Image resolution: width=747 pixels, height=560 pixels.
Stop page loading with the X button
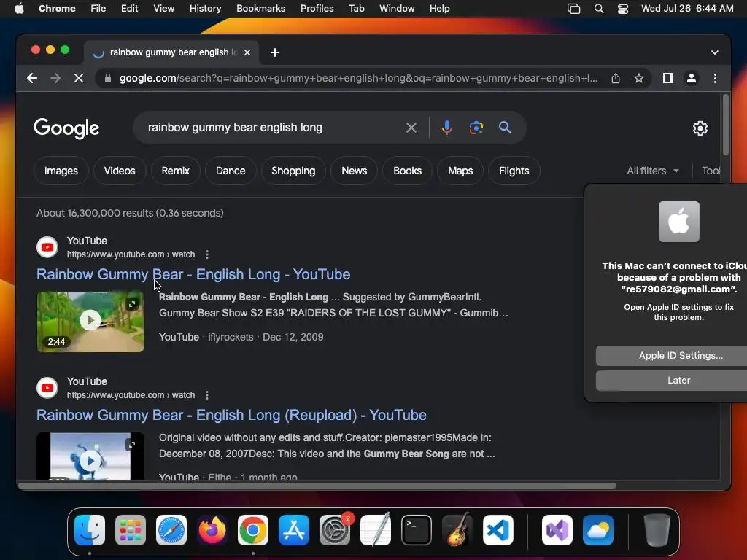click(79, 78)
